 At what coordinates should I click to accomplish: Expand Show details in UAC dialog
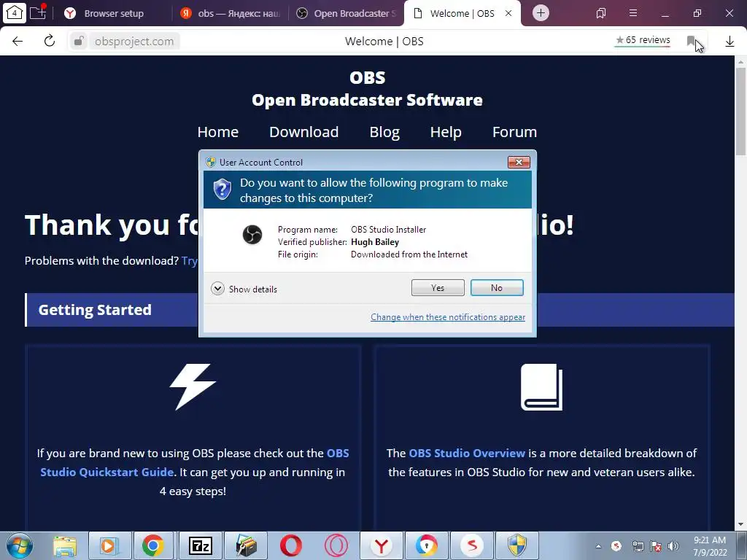pyautogui.click(x=244, y=289)
